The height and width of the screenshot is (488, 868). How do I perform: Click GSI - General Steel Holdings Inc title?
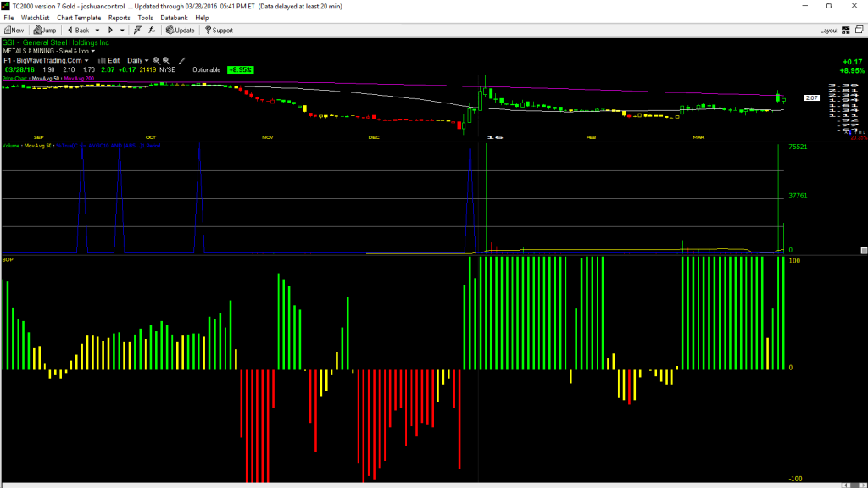point(55,42)
